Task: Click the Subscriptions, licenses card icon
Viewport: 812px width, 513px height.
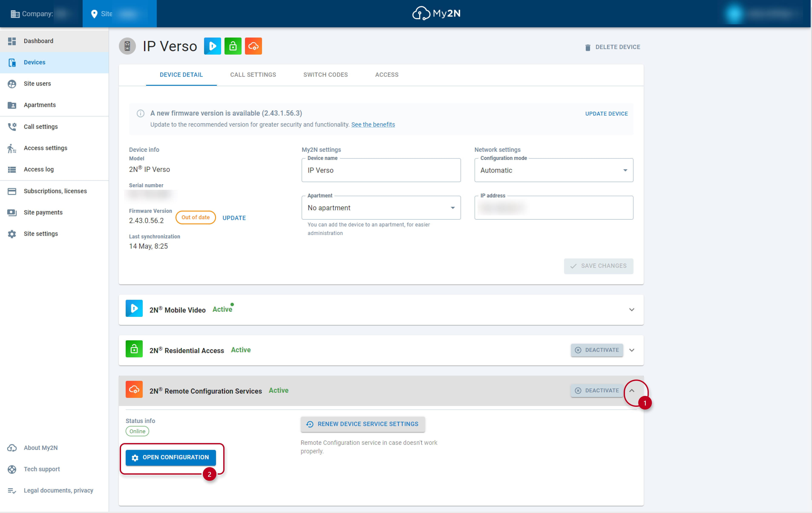Action: [12, 191]
